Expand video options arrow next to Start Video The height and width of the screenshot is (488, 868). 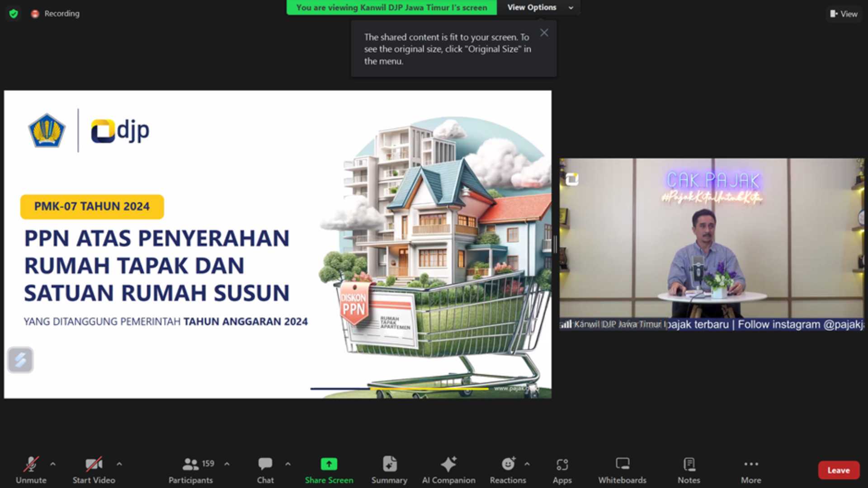[x=119, y=464]
